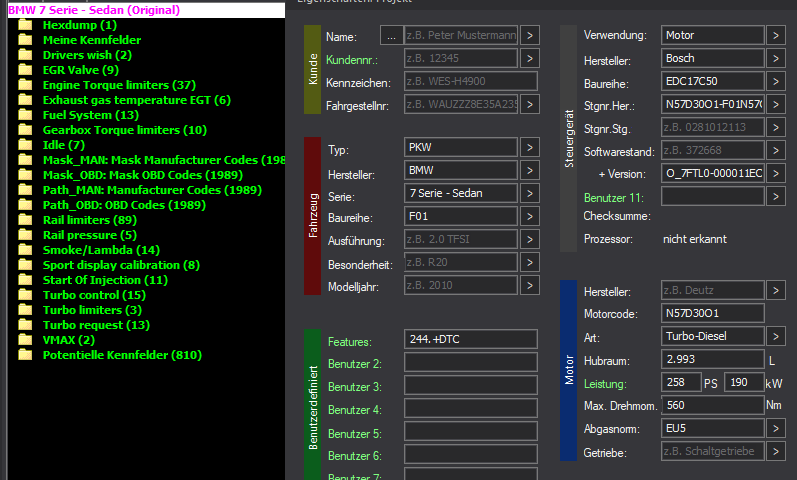Open the arrow next to Fahrzeug Hersteller BMW

click(530, 170)
